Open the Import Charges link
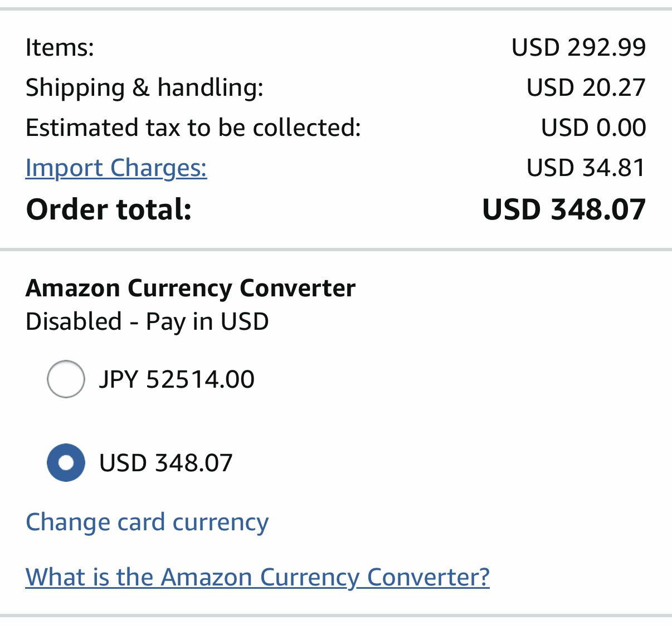This screenshot has height=625, width=672. [x=116, y=168]
